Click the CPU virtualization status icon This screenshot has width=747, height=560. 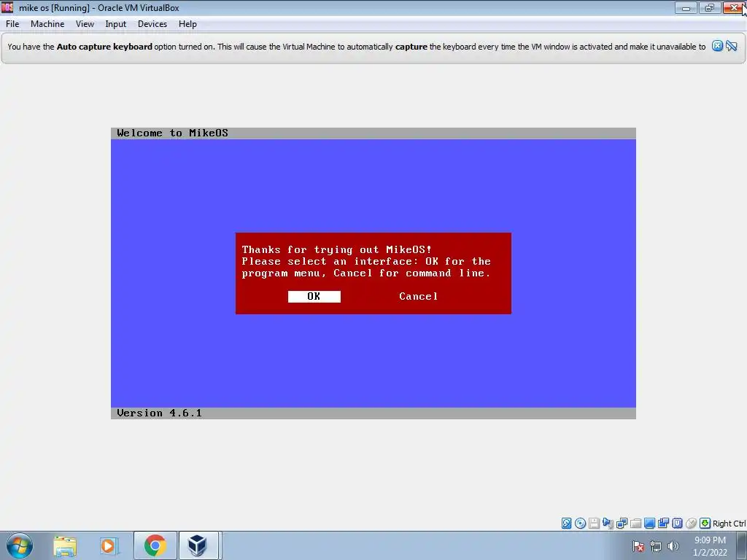pyautogui.click(x=678, y=524)
